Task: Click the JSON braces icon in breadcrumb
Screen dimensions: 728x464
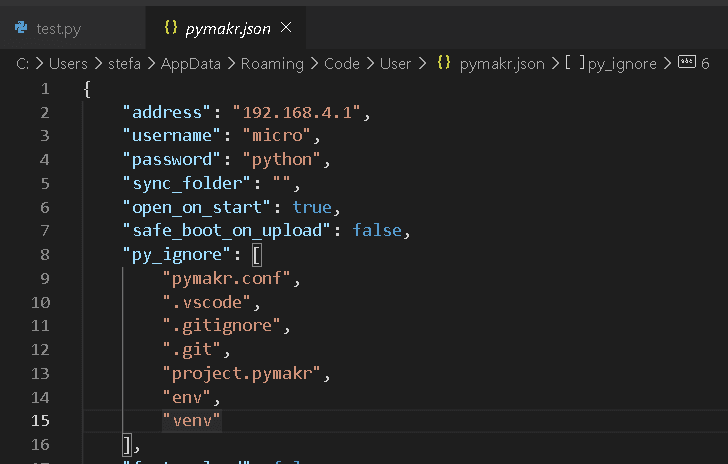Action: click(444, 62)
